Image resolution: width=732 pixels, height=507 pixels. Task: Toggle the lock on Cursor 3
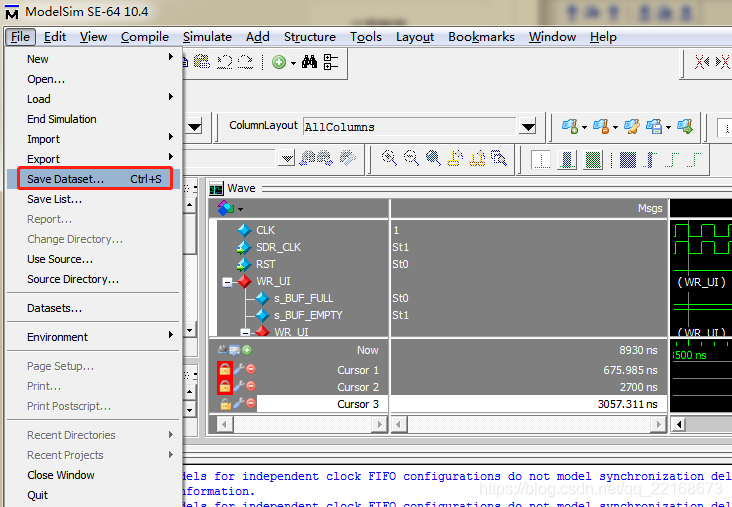pos(225,404)
